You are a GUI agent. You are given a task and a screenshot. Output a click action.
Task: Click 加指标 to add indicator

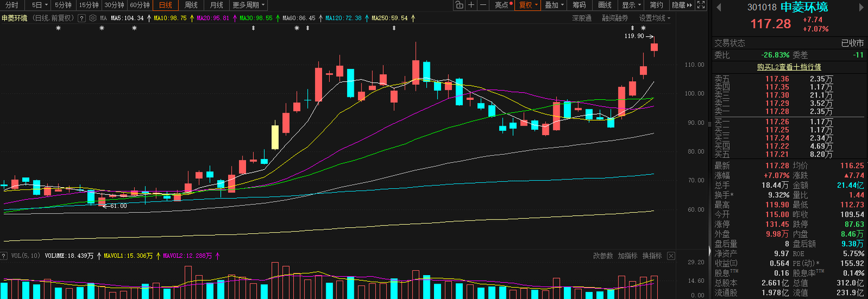click(627, 255)
